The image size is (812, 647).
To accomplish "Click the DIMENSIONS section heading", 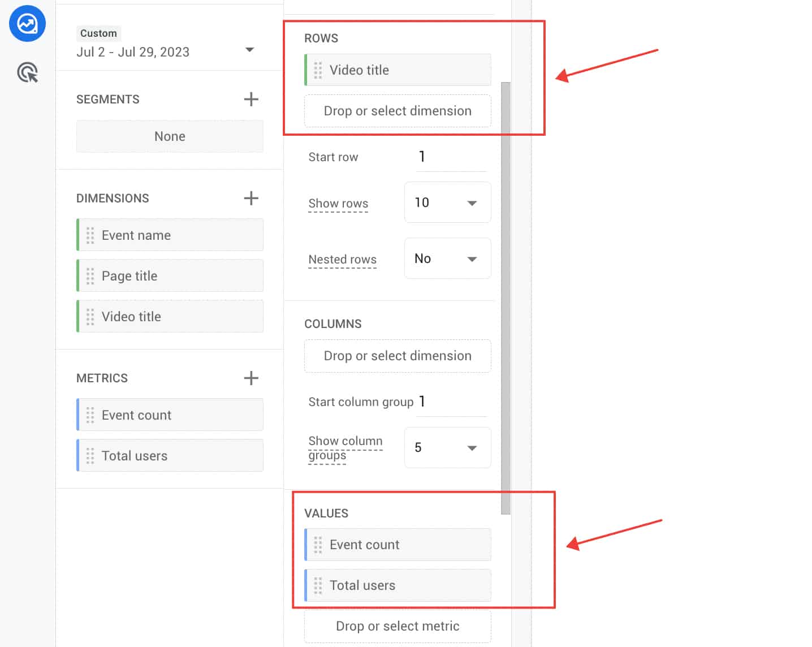I will pos(113,199).
